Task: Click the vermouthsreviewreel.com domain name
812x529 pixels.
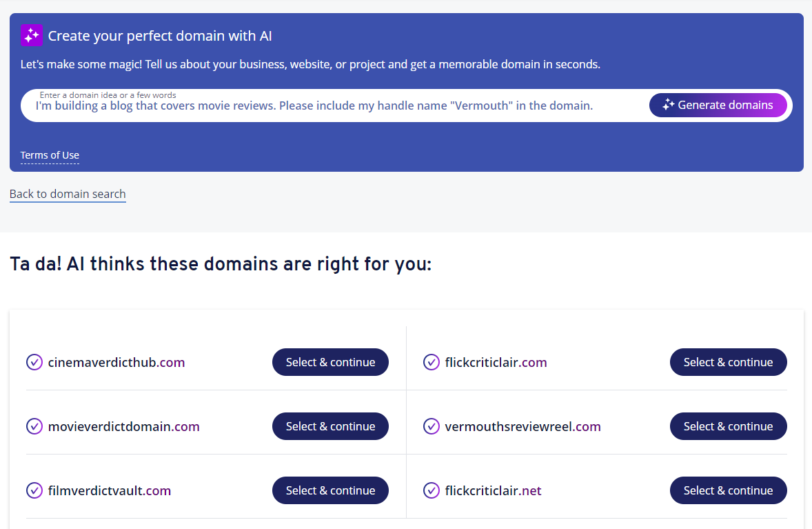Action: [x=522, y=426]
